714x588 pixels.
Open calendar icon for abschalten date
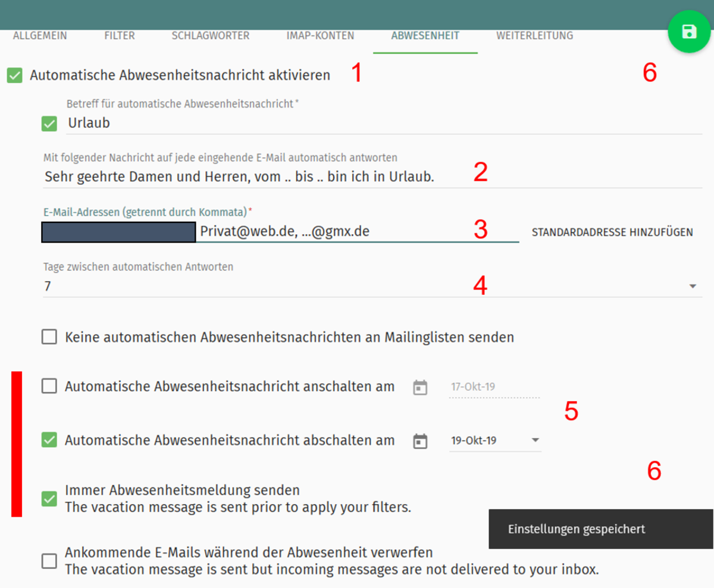click(420, 441)
